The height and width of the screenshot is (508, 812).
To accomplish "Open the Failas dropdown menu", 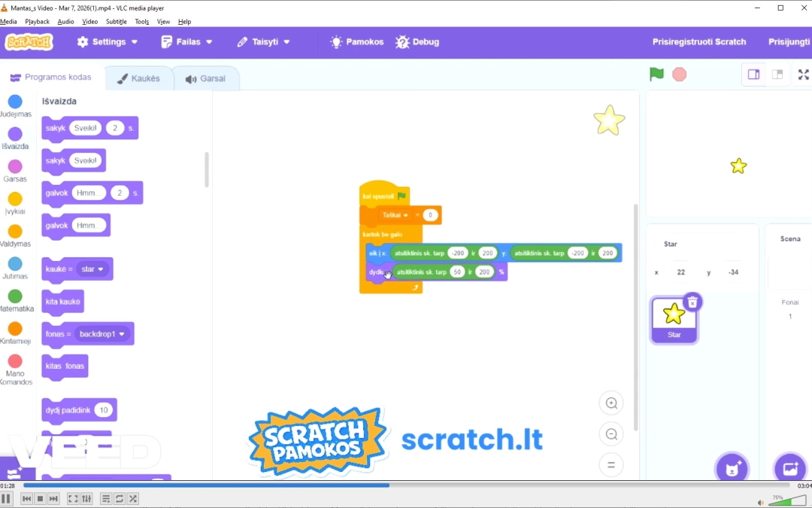I will (187, 42).
